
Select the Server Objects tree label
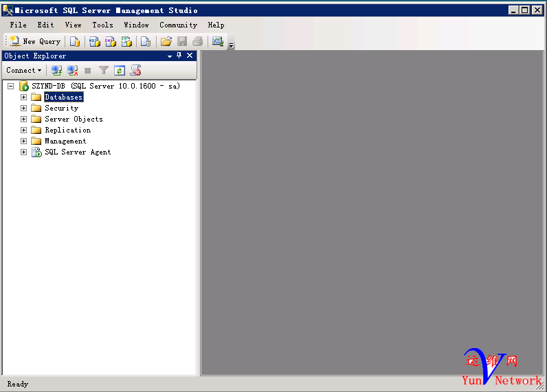click(74, 119)
